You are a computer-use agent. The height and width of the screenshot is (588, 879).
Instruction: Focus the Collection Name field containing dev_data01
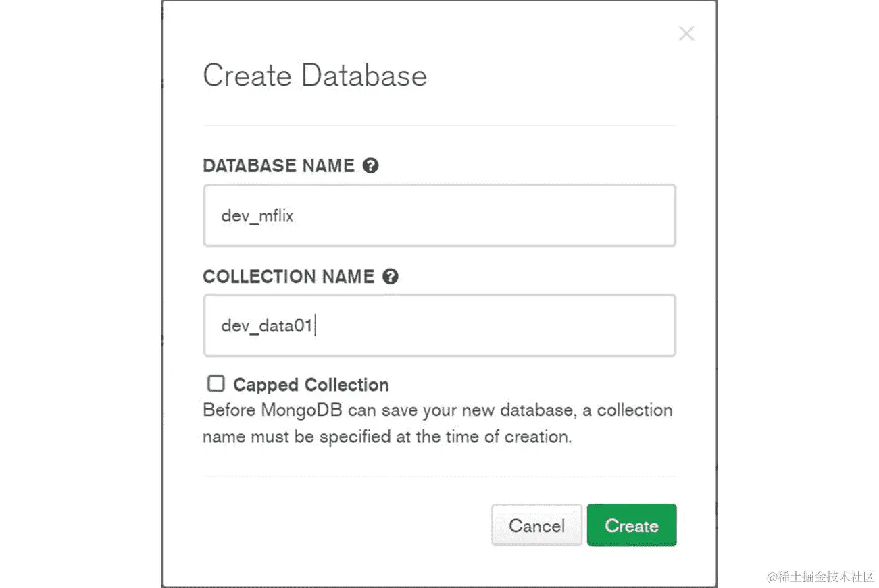pyautogui.click(x=440, y=325)
